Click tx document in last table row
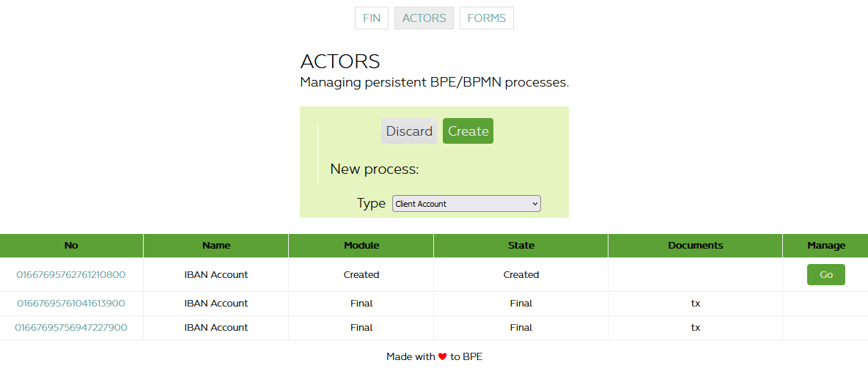Screen dimensions: 868x374 [696, 328]
